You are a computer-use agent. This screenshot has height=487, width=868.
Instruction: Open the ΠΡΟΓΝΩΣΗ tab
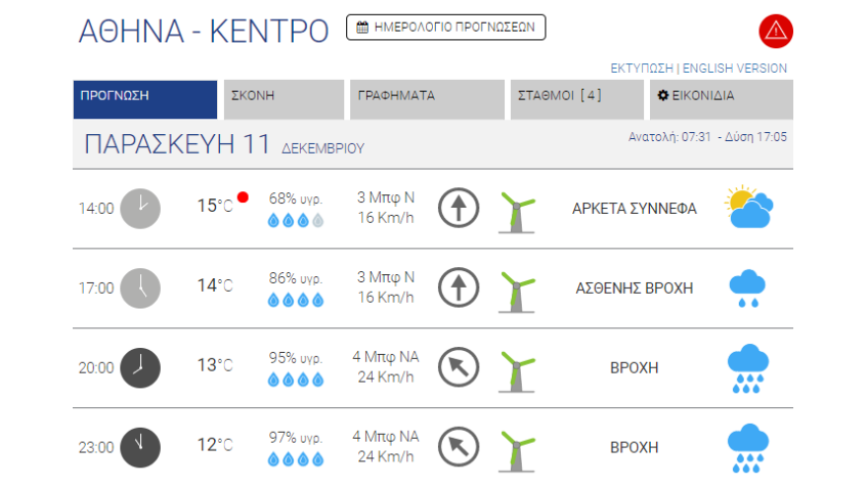[x=144, y=100]
